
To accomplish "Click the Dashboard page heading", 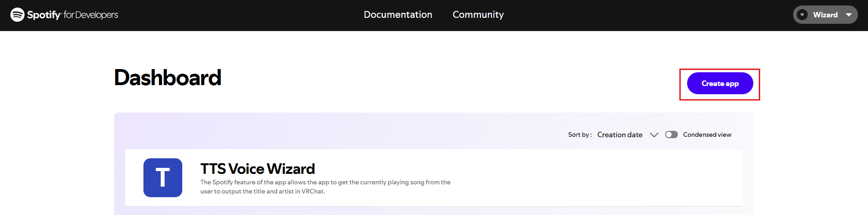I will (x=168, y=78).
